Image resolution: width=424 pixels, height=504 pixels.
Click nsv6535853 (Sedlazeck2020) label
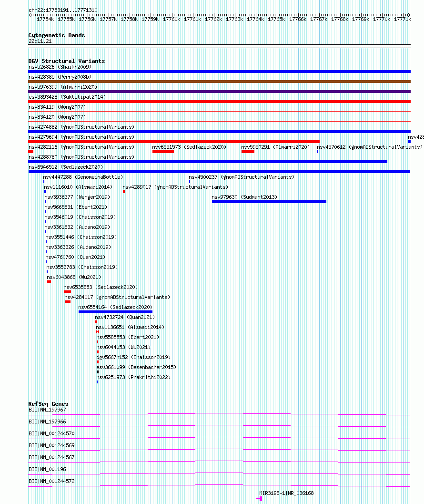coord(101,287)
